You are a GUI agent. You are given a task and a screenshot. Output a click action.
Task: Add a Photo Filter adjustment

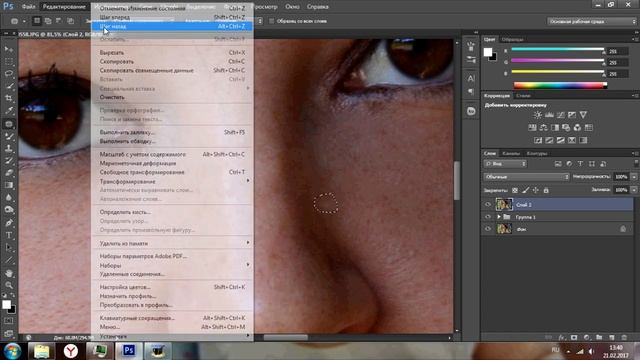pos(566,128)
